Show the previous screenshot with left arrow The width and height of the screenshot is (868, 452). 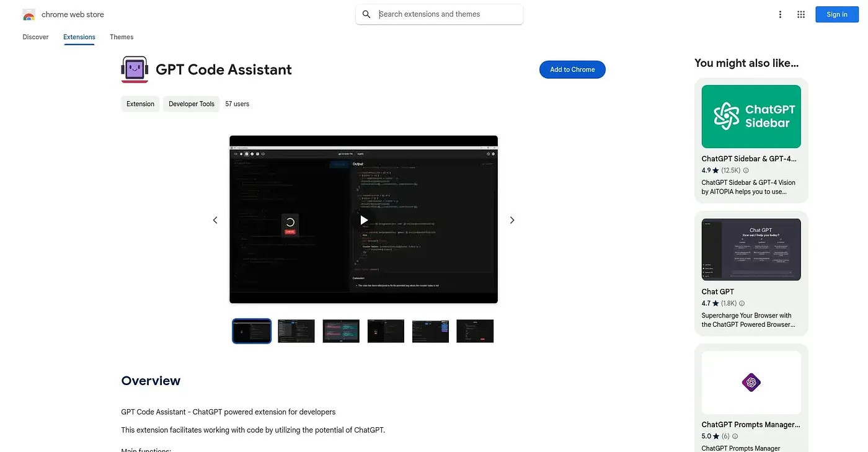click(x=215, y=220)
